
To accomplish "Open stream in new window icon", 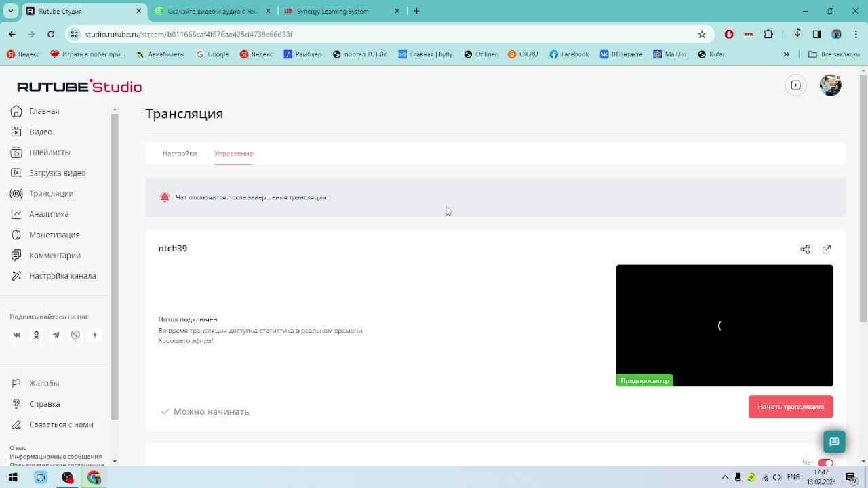I will click(827, 249).
